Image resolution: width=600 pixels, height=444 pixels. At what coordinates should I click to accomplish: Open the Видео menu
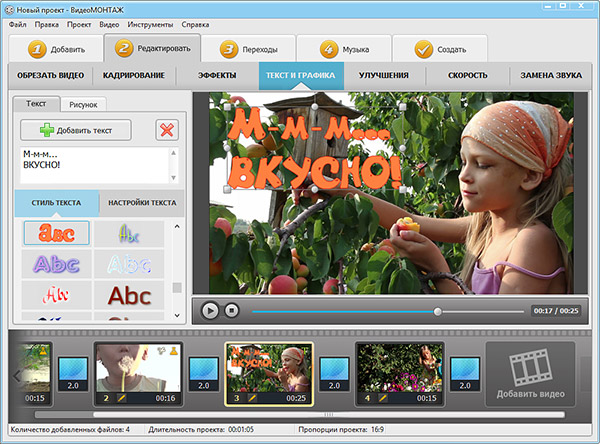pos(109,24)
